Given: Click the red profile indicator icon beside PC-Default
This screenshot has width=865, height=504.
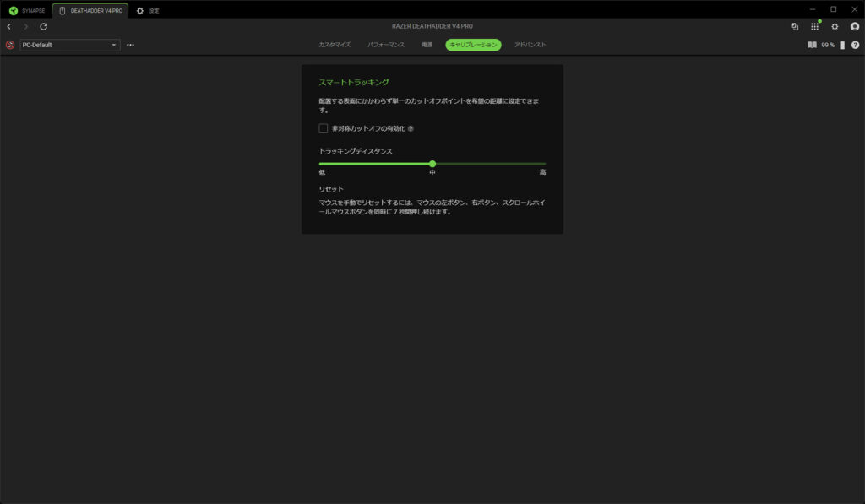Looking at the screenshot, I should (10, 45).
